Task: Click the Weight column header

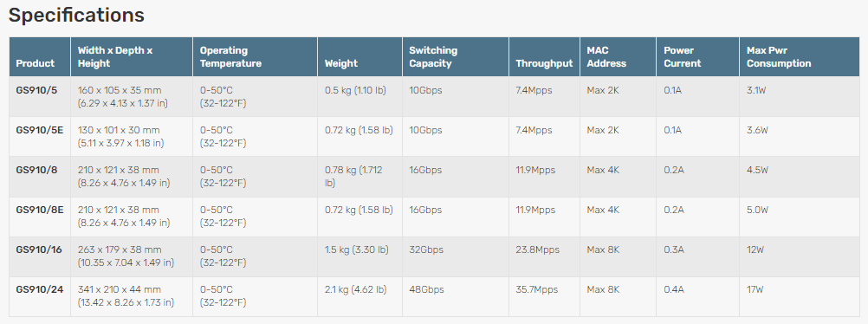Action: (341, 63)
